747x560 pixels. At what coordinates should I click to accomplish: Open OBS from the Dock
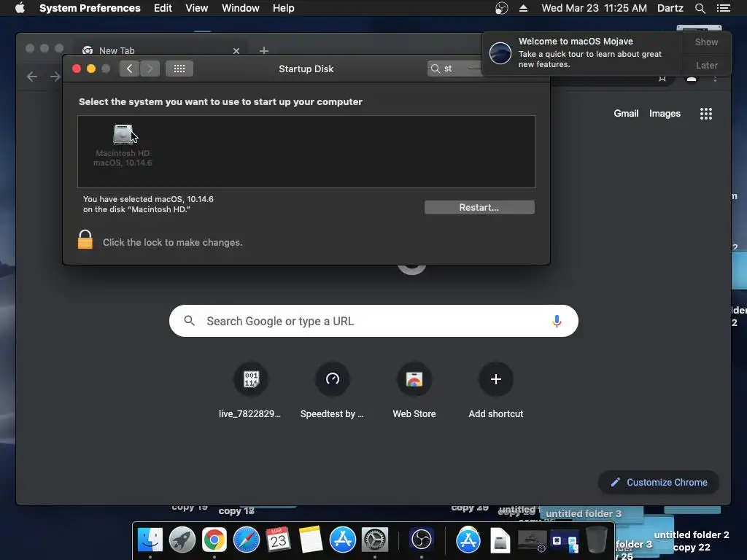(x=421, y=540)
